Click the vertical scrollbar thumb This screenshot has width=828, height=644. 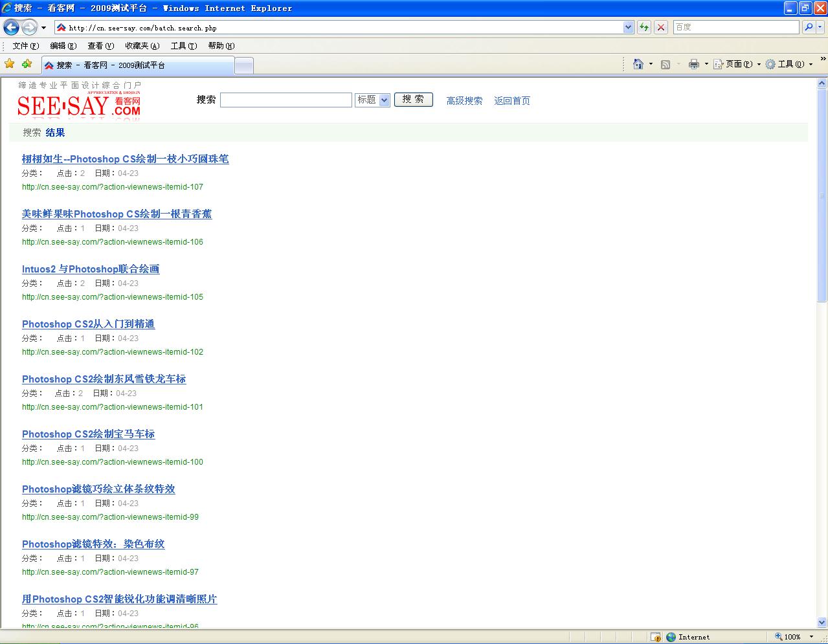[x=822, y=195]
